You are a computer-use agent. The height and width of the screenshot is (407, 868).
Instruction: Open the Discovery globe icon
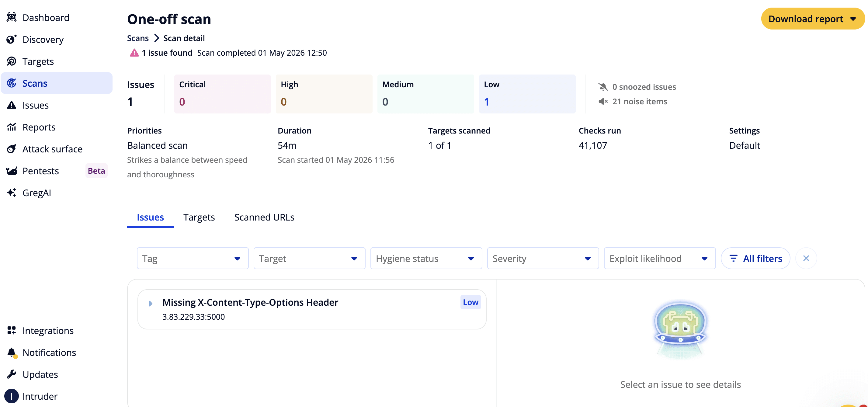pos(12,39)
